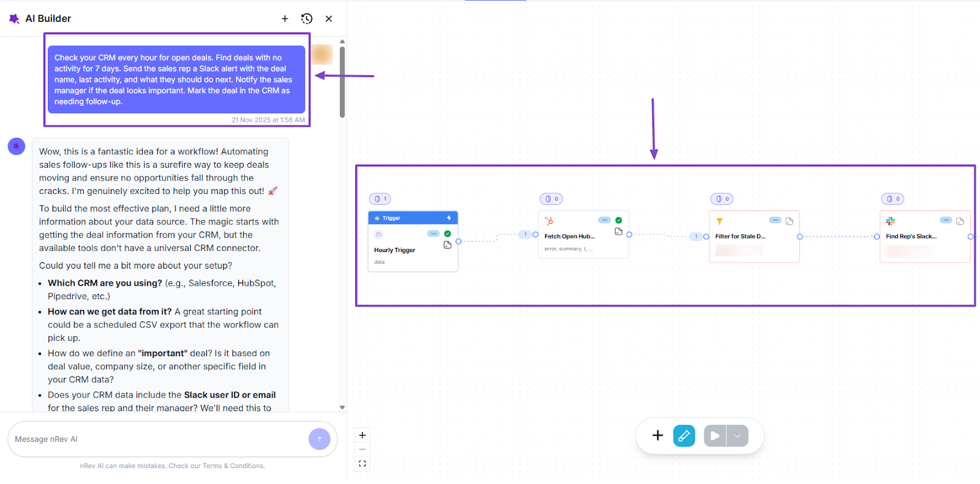Click the counter badge above Find Rep's Slack node
The image size is (980, 484).
[893, 199]
